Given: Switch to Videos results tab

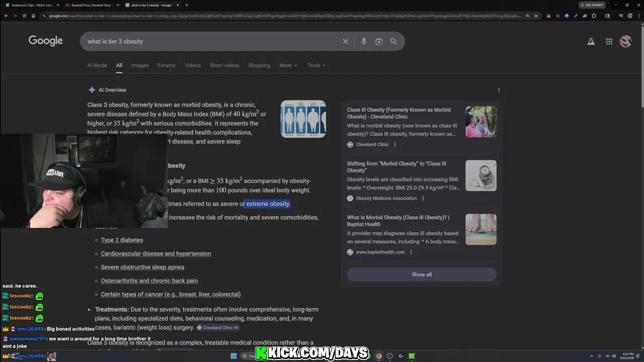Looking at the screenshot, I should (193, 65).
